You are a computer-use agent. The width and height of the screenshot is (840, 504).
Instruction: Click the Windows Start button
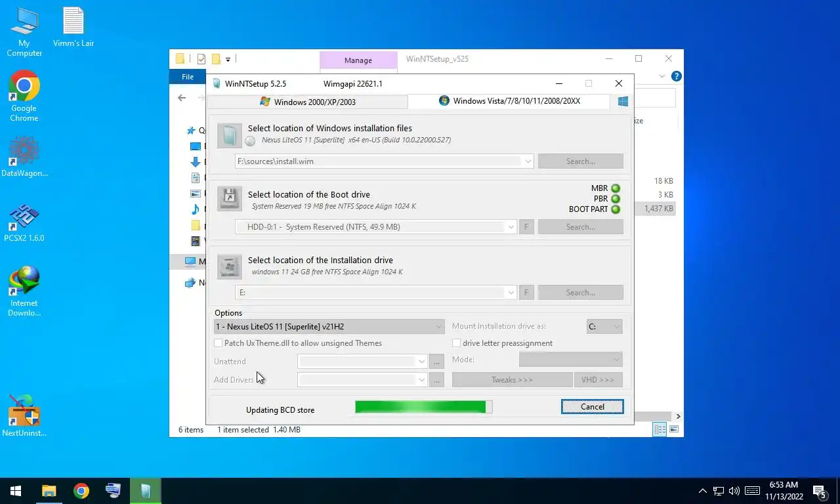click(16, 490)
